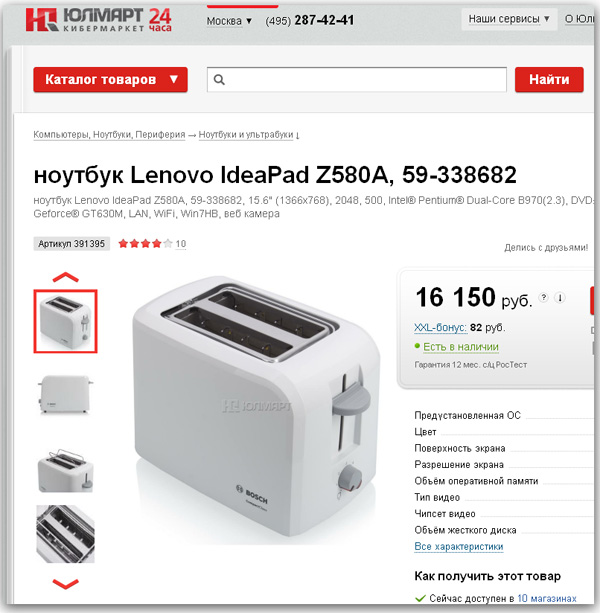Viewport: 600px width, 613px height.
Task: Click the star rating icons
Action: 145,244
